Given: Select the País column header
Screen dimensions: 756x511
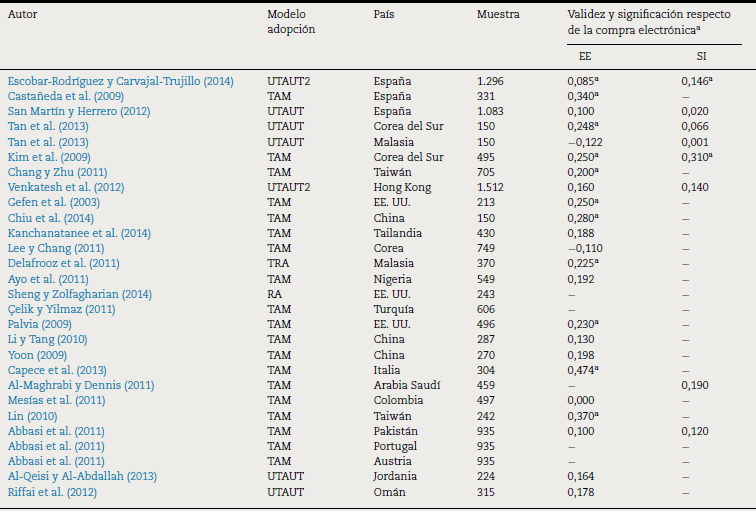Looking at the screenshot, I should click(x=384, y=17).
